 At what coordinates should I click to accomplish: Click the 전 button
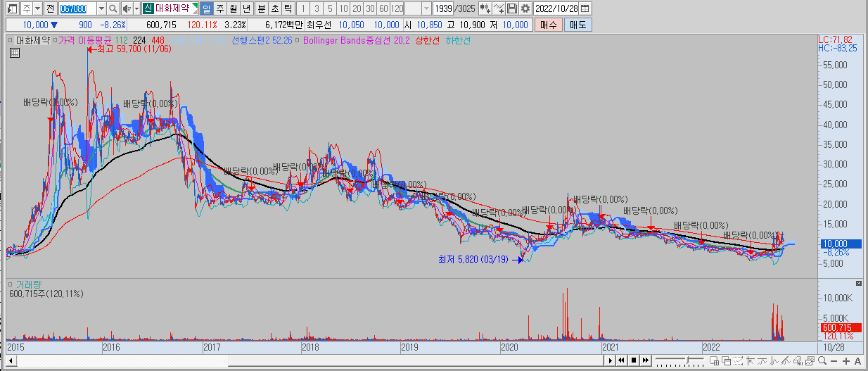[x=49, y=8]
